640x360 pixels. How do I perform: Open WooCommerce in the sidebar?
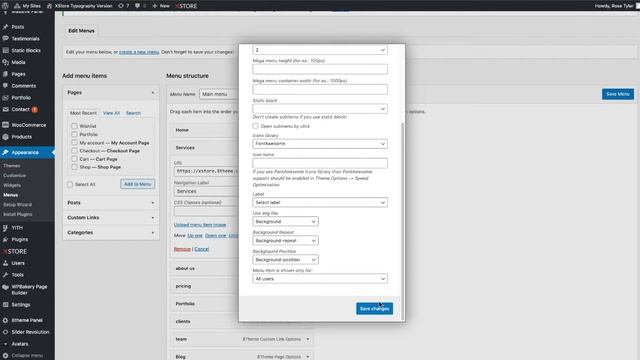tap(29, 125)
